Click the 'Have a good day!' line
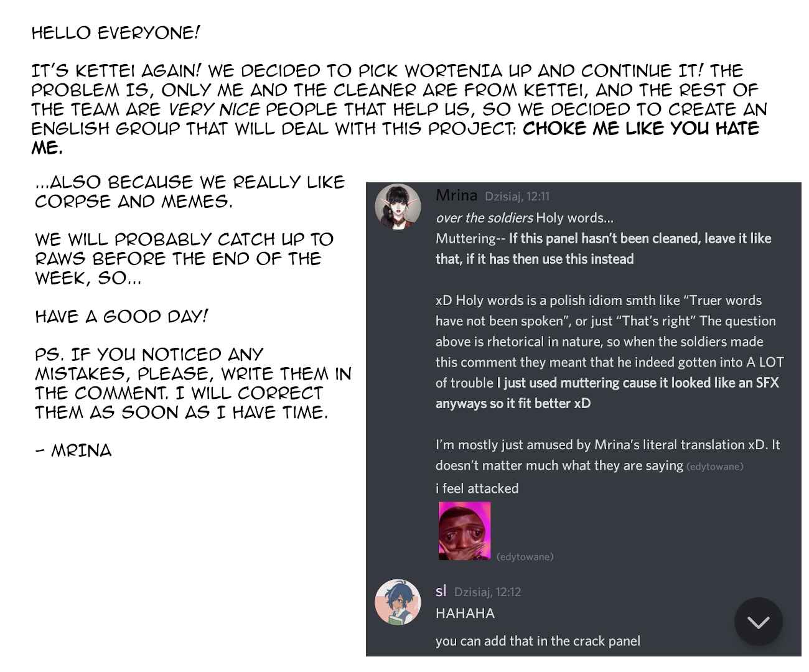Viewport: 809px width, 672px height. pyautogui.click(x=121, y=317)
